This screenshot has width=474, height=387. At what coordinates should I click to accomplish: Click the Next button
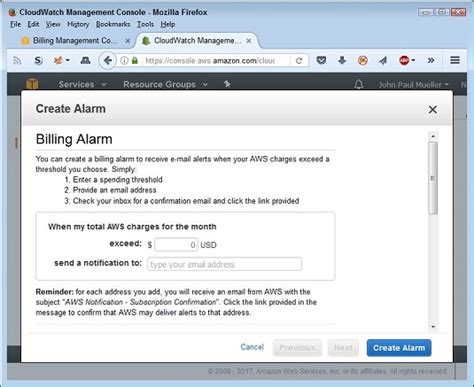[343, 348]
